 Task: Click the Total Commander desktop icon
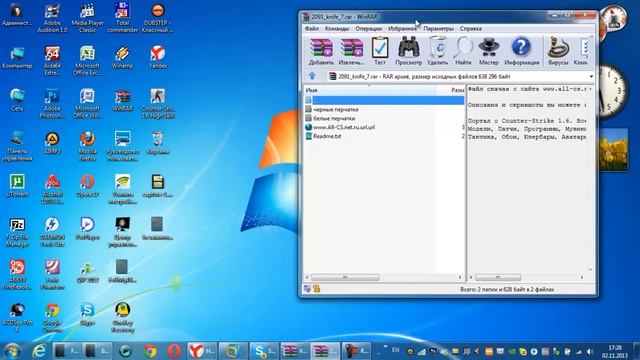coord(122,18)
